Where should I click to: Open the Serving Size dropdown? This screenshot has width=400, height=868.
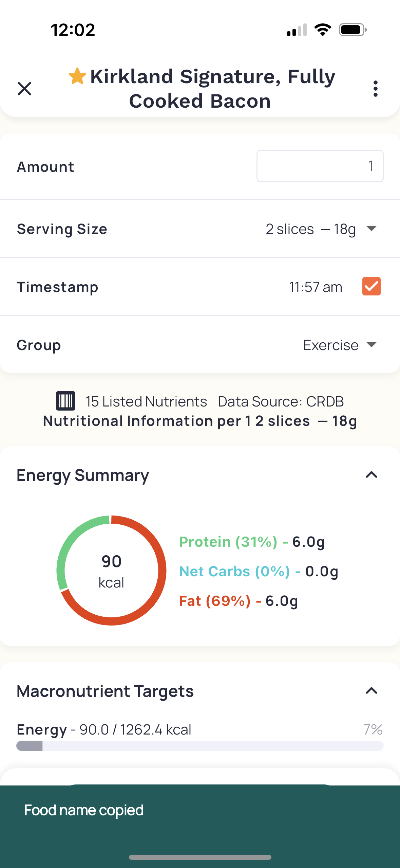click(321, 229)
